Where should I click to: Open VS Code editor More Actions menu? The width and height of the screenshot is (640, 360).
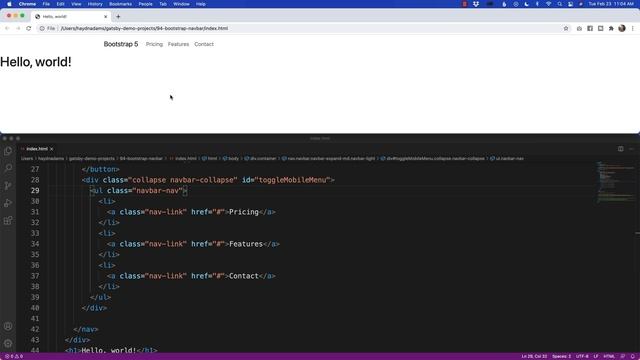[x=631, y=149]
